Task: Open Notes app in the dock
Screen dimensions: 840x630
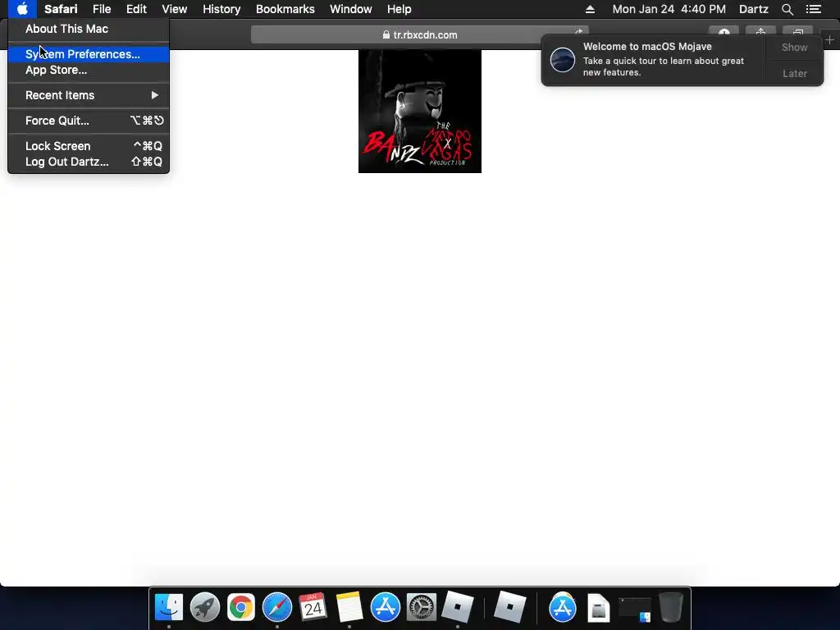Action: point(349,608)
